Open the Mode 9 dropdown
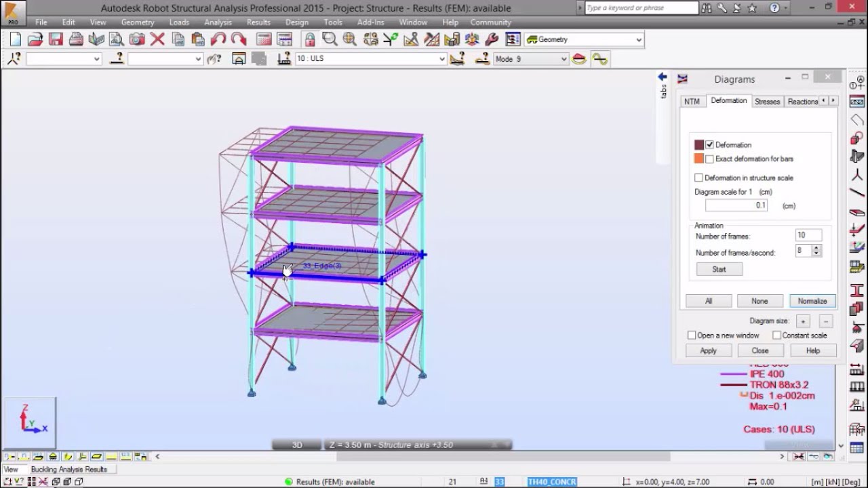The height and width of the screenshot is (488, 868). point(564,59)
